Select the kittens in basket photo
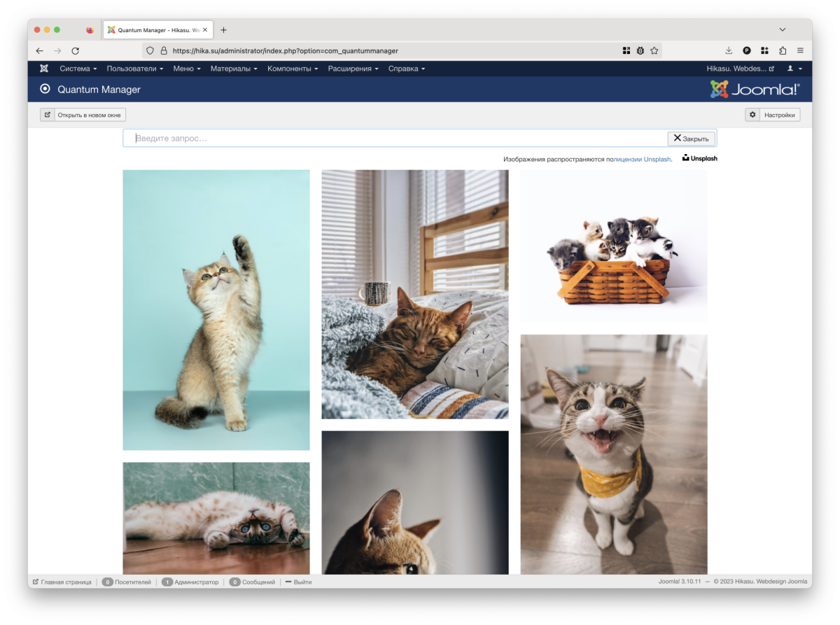 click(613, 246)
